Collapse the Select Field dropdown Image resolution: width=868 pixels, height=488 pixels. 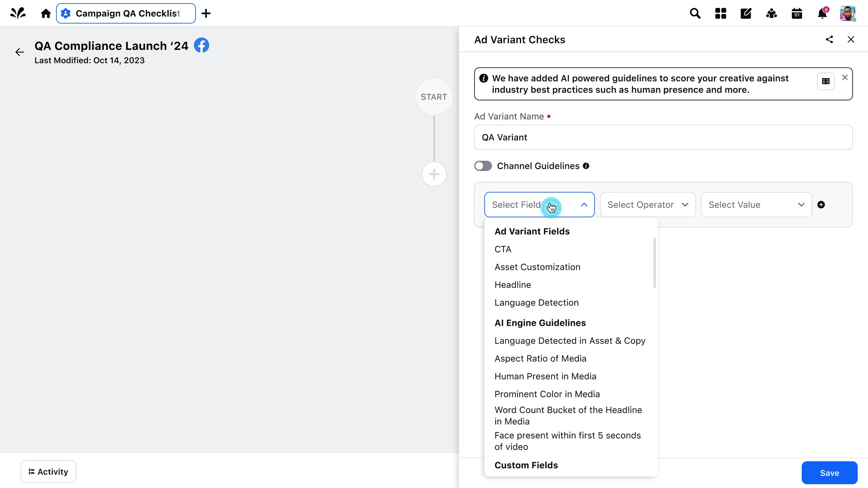tap(584, 205)
